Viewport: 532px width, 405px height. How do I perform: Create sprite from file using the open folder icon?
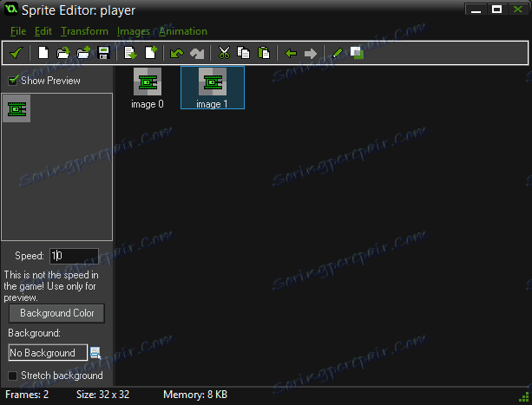tap(63, 53)
